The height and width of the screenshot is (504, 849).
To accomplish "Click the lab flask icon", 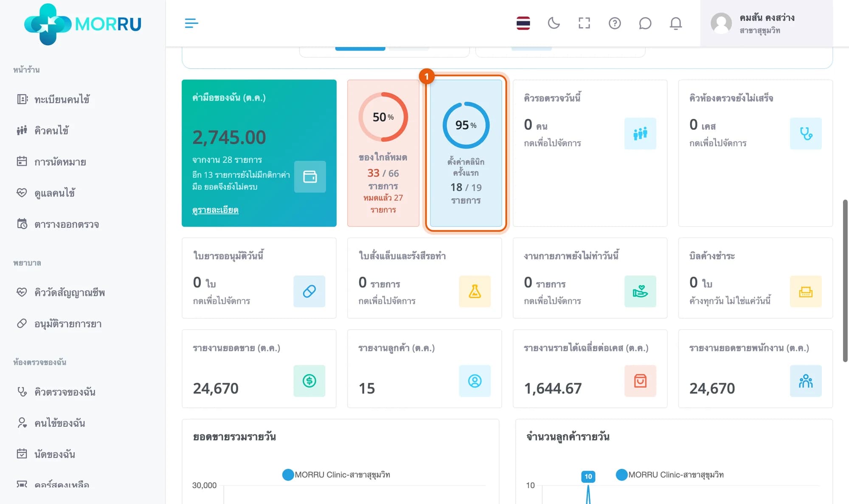I will [x=475, y=291].
